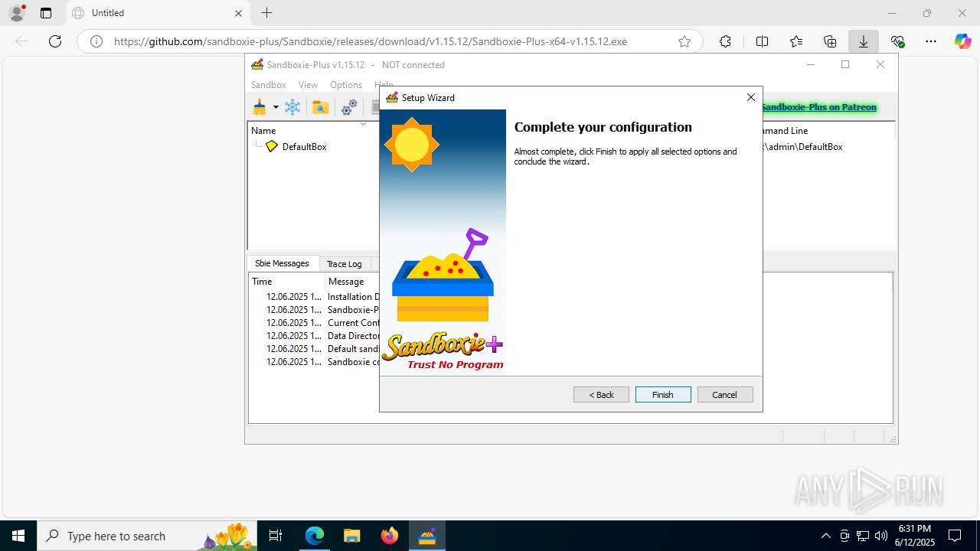Click the Setup Wizard title icon

(392, 97)
